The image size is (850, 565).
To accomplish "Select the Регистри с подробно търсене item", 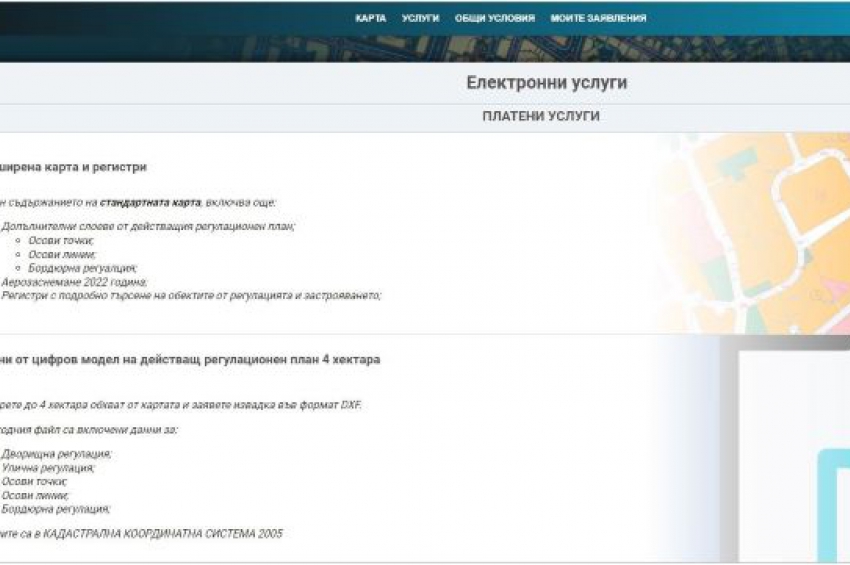I will (190, 295).
